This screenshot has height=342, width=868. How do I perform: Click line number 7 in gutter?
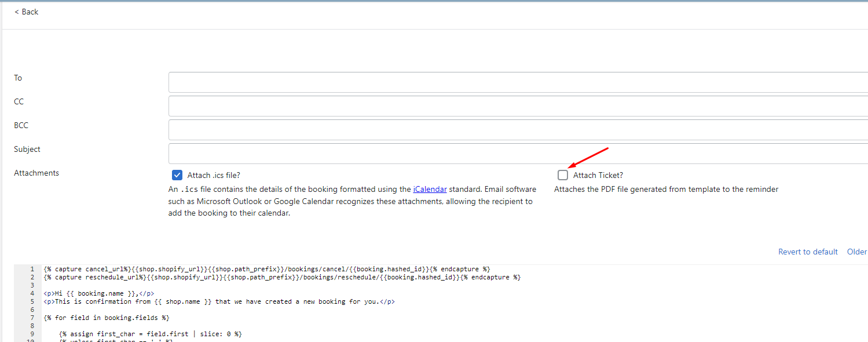click(32, 318)
